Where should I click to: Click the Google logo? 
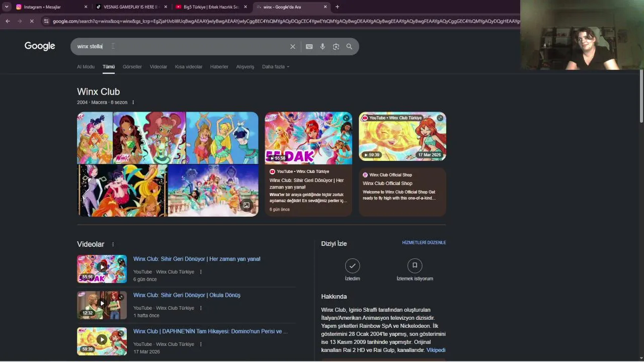(40, 46)
